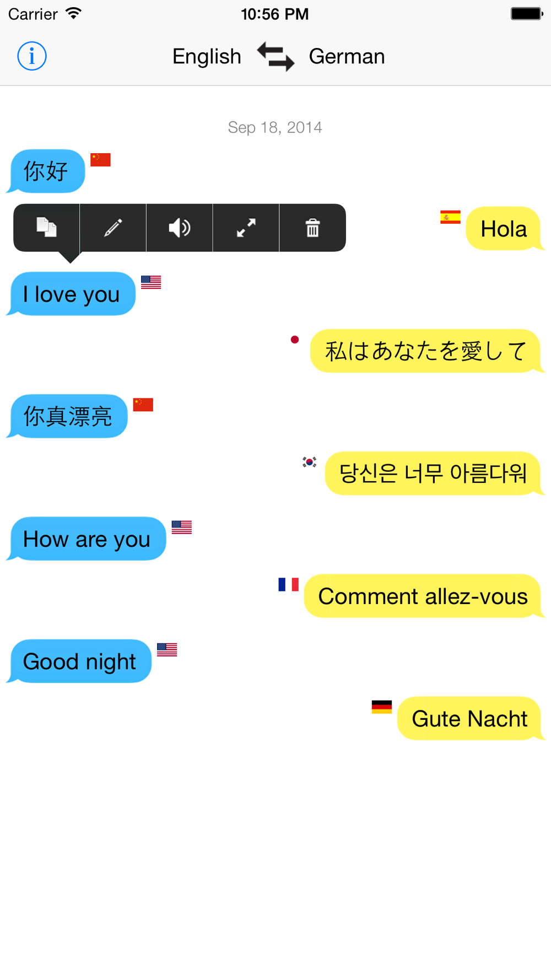The image size is (551, 980).
Task: Choose source language English
Action: pyautogui.click(x=207, y=56)
